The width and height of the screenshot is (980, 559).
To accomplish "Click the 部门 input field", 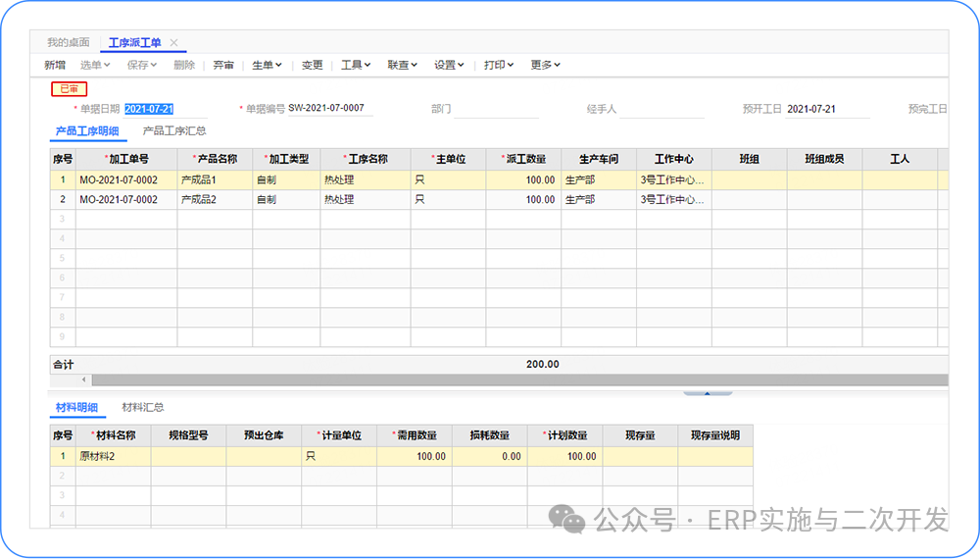I will (496, 109).
